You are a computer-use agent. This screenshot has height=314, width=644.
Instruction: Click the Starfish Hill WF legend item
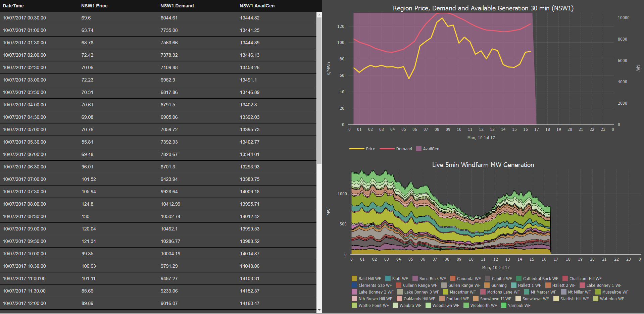tap(571, 299)
